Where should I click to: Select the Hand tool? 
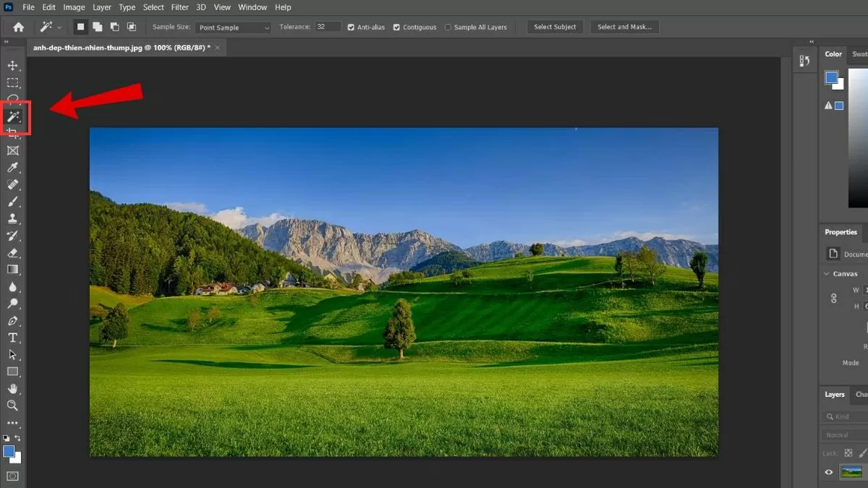point(13,389)
